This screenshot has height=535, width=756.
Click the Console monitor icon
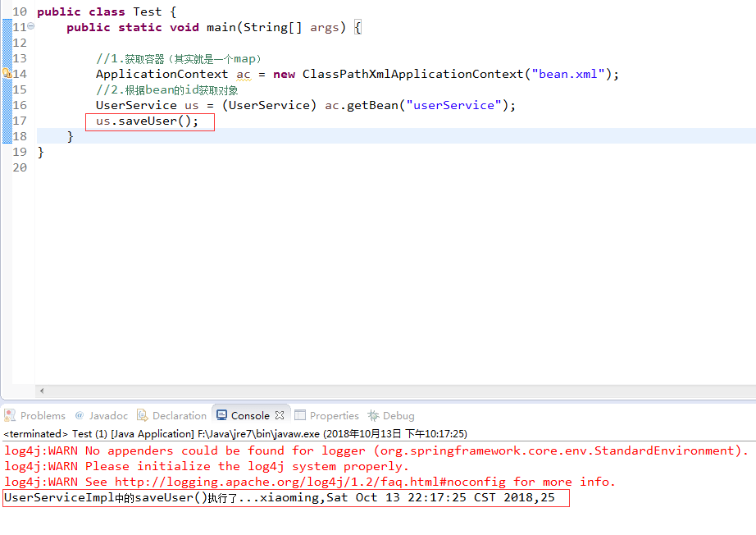point(221,415)
